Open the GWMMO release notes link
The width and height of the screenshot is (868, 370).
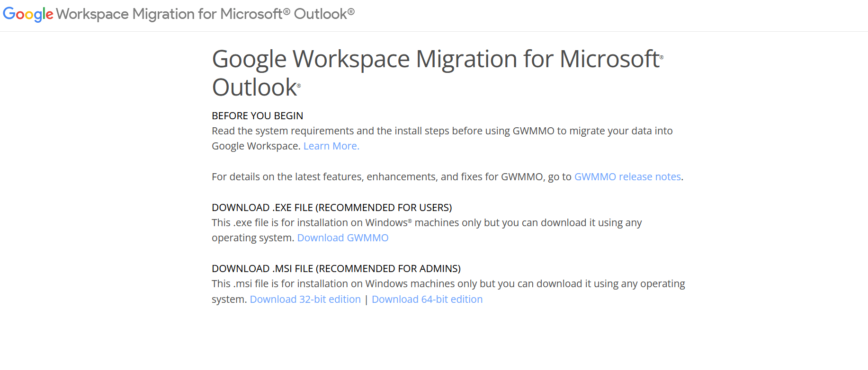[627, 177]
